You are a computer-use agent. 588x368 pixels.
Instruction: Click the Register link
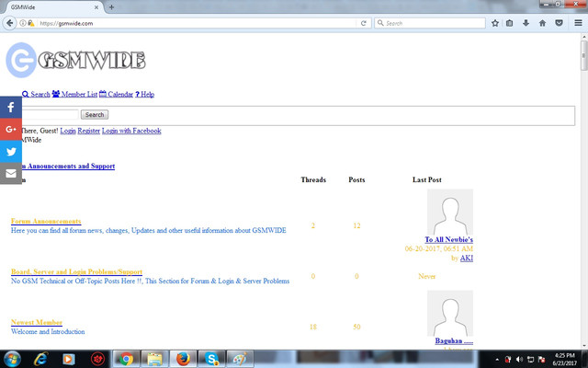(89, 131)
